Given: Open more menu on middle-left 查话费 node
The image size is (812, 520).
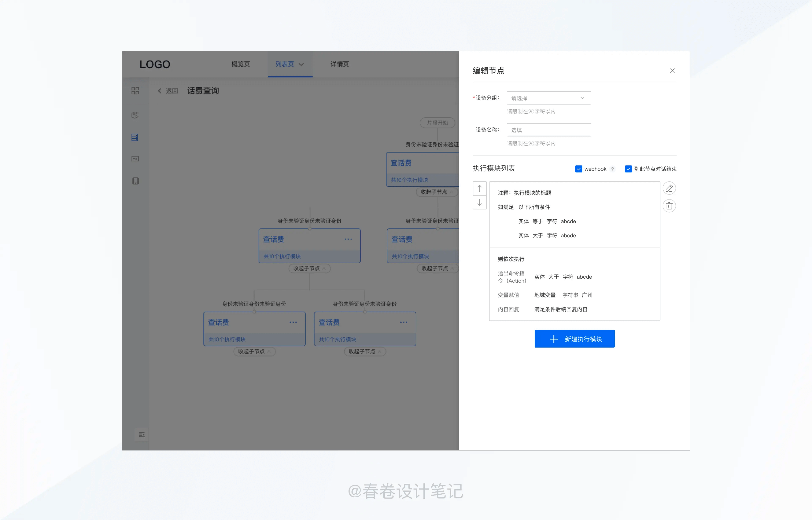Looking at the screenshot, I should [x=348, y=239].
